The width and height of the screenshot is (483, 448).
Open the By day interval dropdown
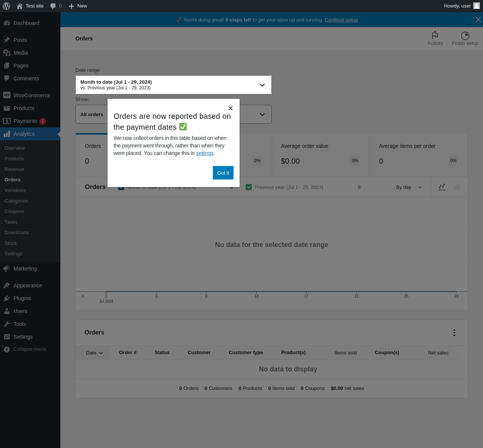(x=409, y=187)
